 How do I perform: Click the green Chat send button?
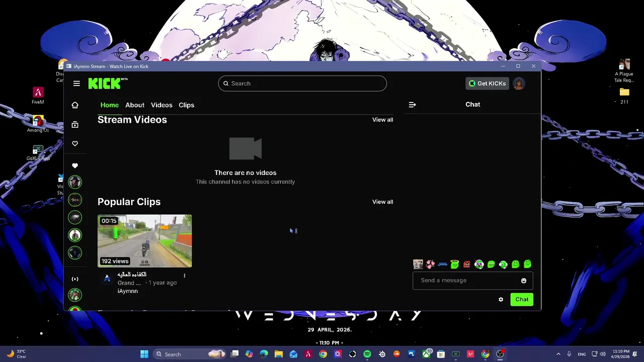click(522, 300)
